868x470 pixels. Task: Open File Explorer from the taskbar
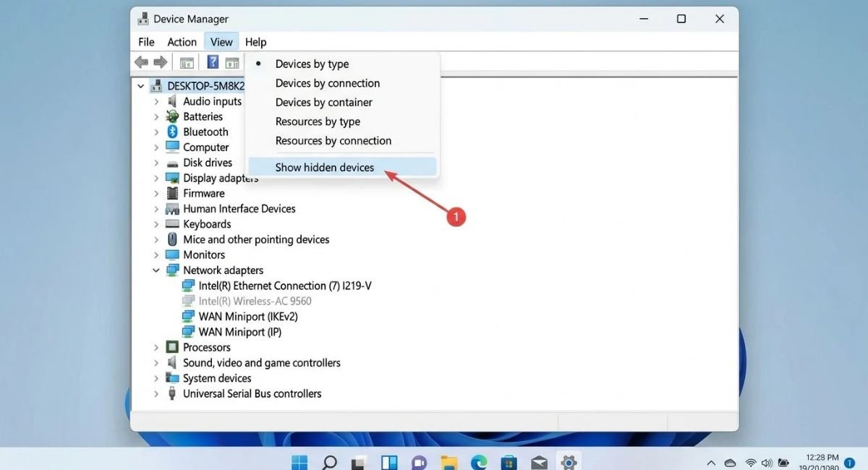click(x=449, y=462)
